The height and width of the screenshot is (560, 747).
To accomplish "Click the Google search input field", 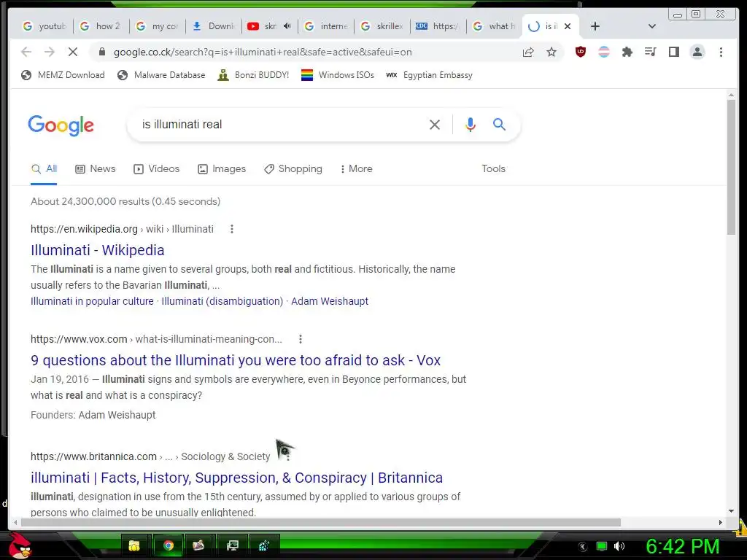I will coord(281,125).
